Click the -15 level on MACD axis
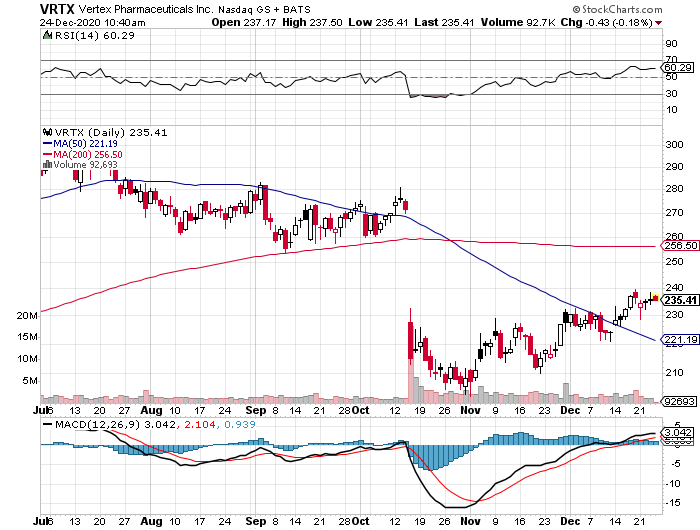The height and width of the screenshot is (530, 700). (x=674, y=503)
